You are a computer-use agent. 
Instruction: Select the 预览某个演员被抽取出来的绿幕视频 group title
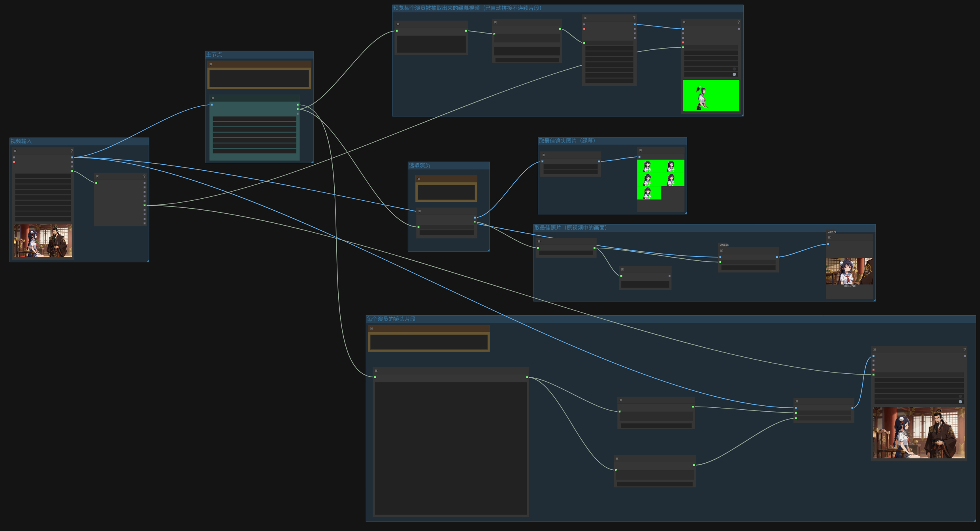pyautogui.click(x=467, y=8)
